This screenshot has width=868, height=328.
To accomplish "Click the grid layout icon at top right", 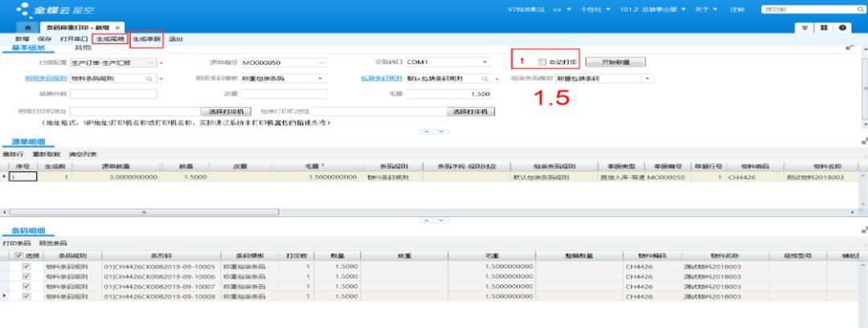I will click(x=824, y=27).
